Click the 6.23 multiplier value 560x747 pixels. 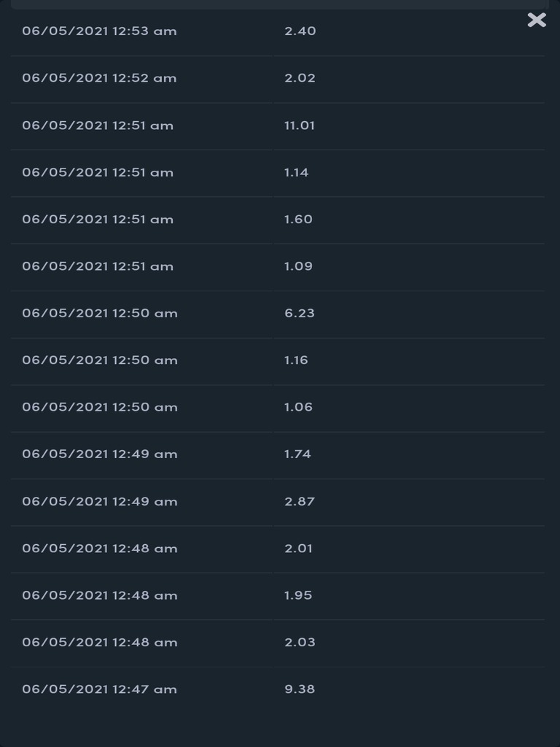[x=300, y=313]
